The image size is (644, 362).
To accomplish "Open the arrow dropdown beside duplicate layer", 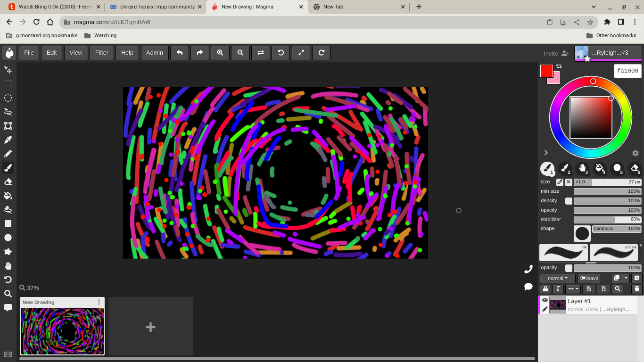I will pos(626,278).
